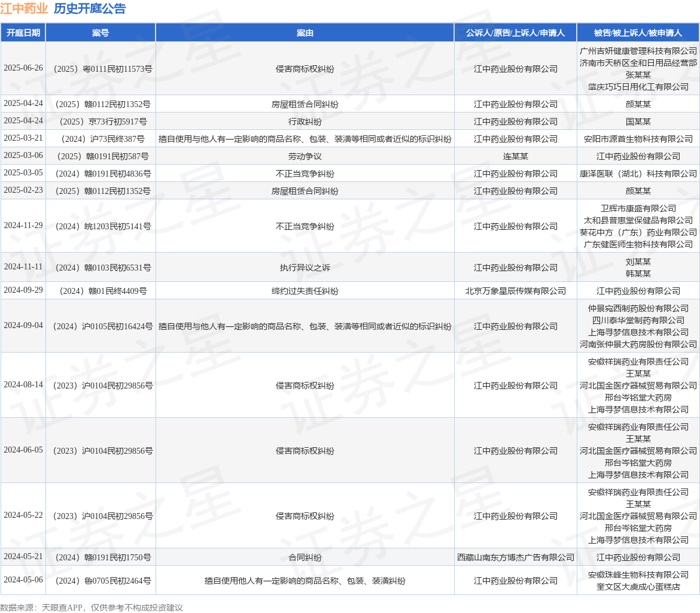Click date cell 2025-03-06

click(23, 156)
